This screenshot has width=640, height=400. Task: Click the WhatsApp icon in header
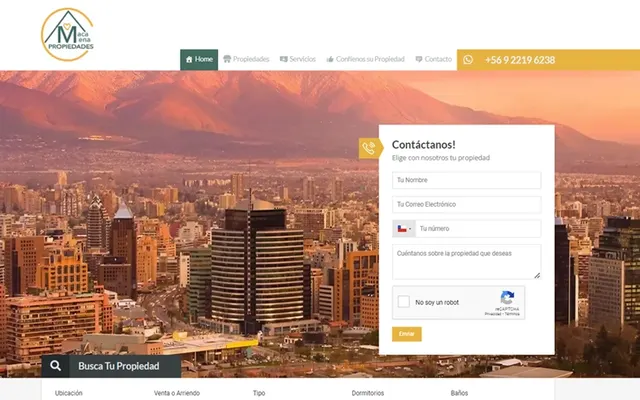point(468,60)
